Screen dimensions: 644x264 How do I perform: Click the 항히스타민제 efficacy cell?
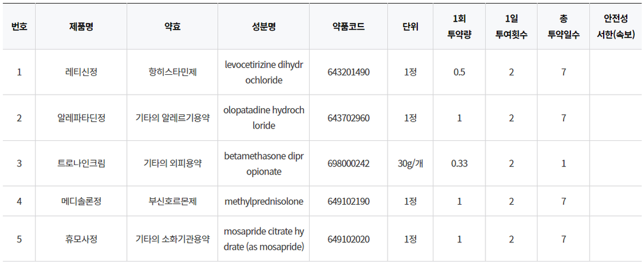[x=173, y=72]
